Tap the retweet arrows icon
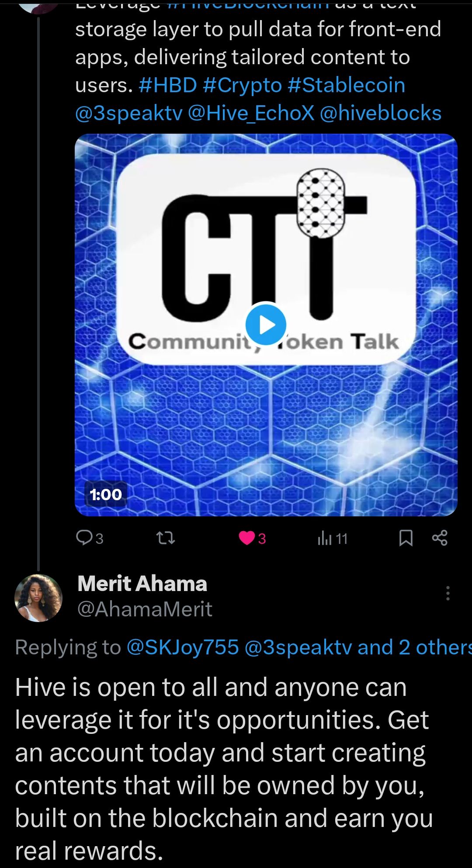The image size is (472, 868). point(166,538)
